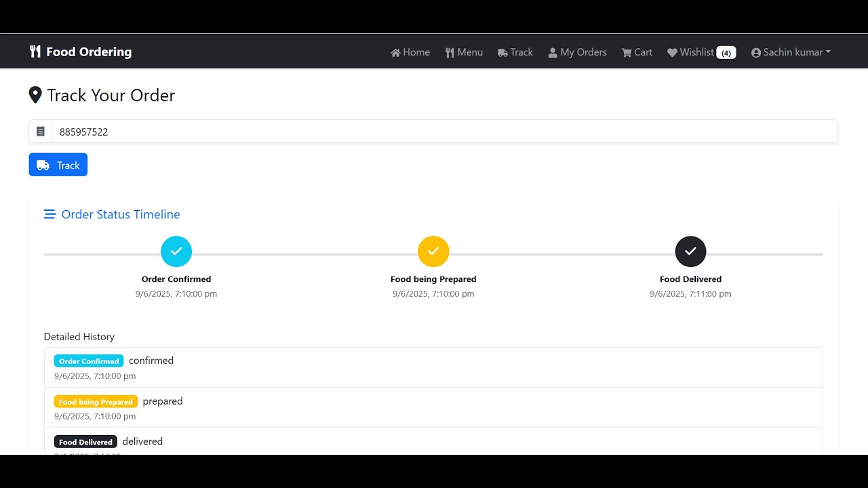Click the dark Food Delivered checkmark circle
Screen dimensions: 868x488
(690, 251)
